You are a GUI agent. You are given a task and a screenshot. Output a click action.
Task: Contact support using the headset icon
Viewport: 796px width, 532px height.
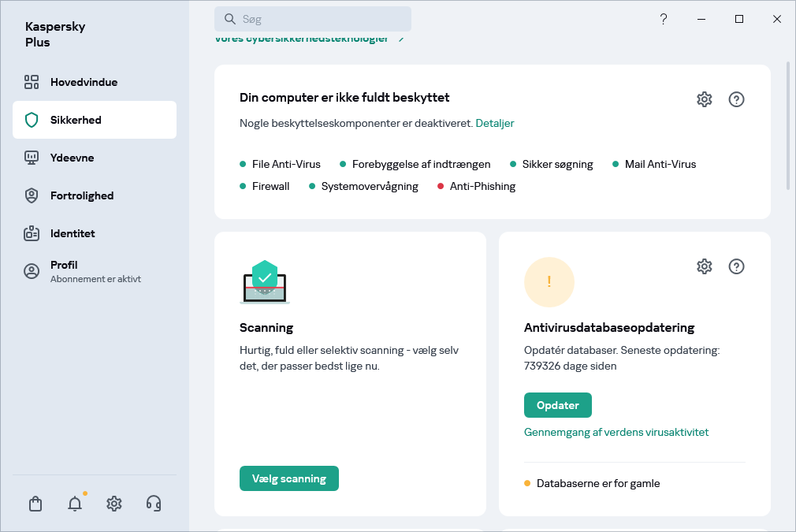(153, 503)
